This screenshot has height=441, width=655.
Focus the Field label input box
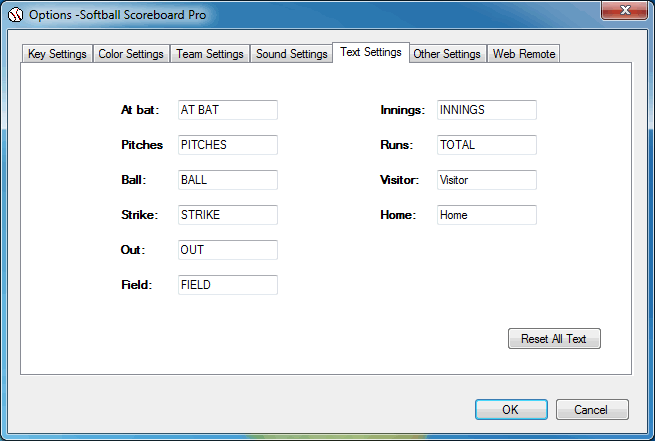click(227, 285)
